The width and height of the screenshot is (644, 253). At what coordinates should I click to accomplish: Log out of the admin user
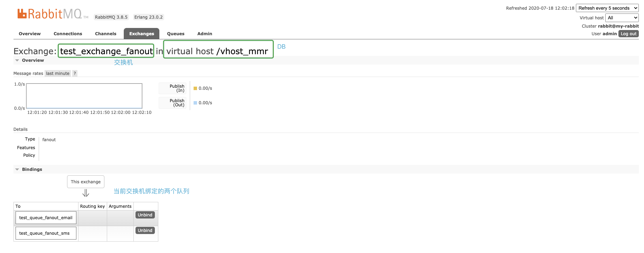point(628,34)
